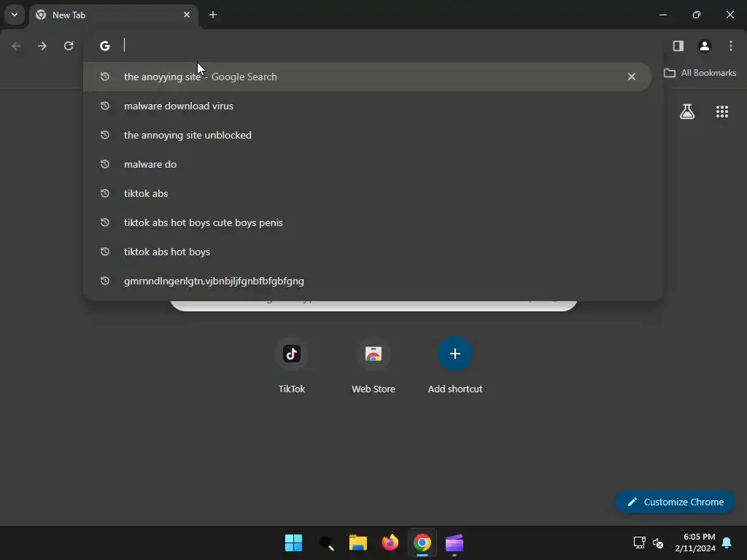Viewport: 747px width, 560px height.
Task: Select exact suggestion 'tiktok abs hot boys'
Action: [367, 252]
